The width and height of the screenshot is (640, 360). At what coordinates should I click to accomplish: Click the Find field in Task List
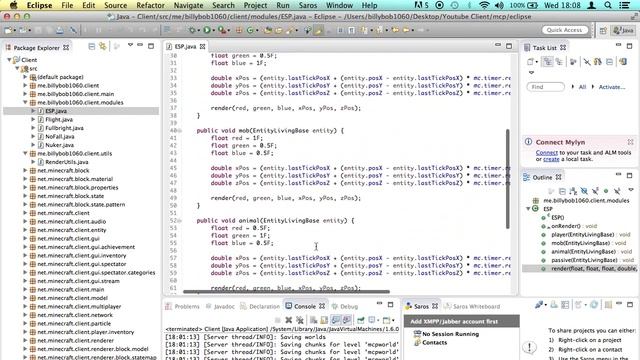click(545, 87)
